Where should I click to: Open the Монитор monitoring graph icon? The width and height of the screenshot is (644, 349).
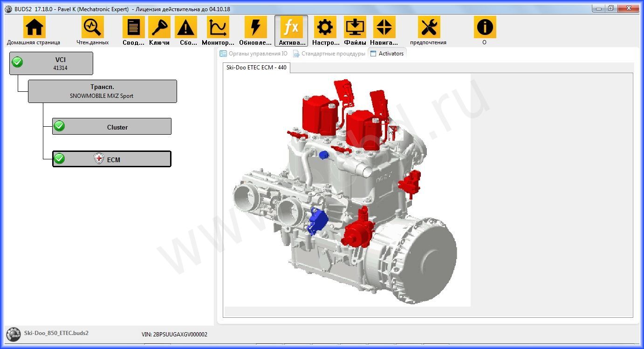click(218, 27)
